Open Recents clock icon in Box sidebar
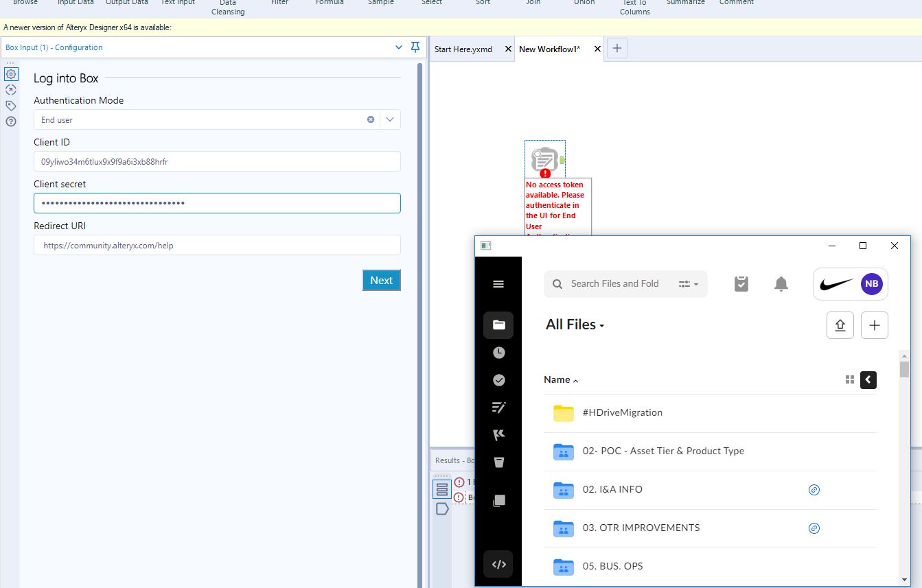Image resolution: width=922 pixels, height=588 pixels. click(498, 353)
